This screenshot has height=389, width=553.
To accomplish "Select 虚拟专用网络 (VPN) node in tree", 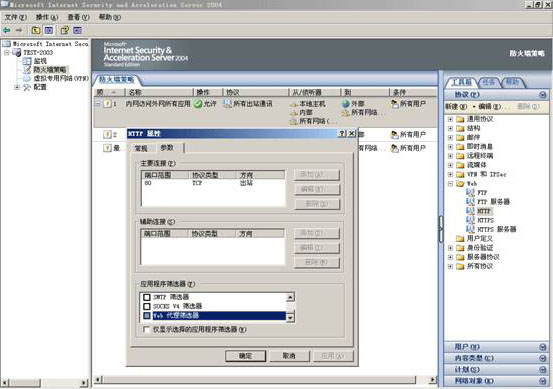I will [x=56, y=78].
